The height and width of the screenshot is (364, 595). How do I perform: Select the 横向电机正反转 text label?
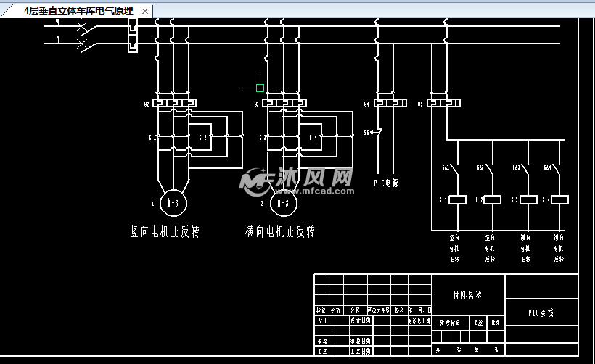click(280, 232)
